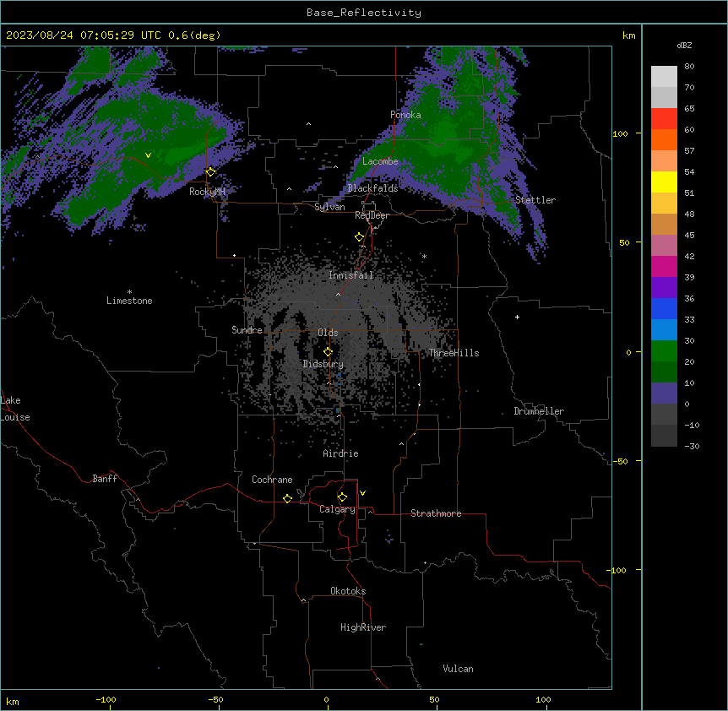The image size is (728, 711).
Task: Click the RockyMH map label
Action: 208,192
